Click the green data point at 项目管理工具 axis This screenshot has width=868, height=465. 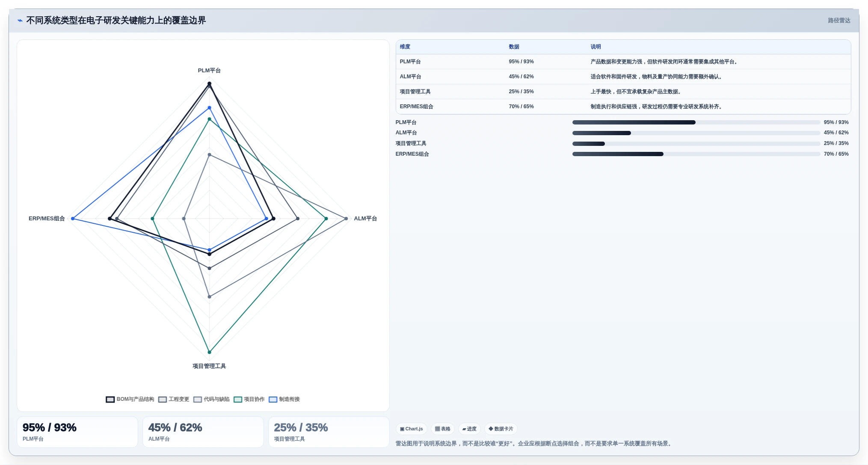click(x=209, y=352)
